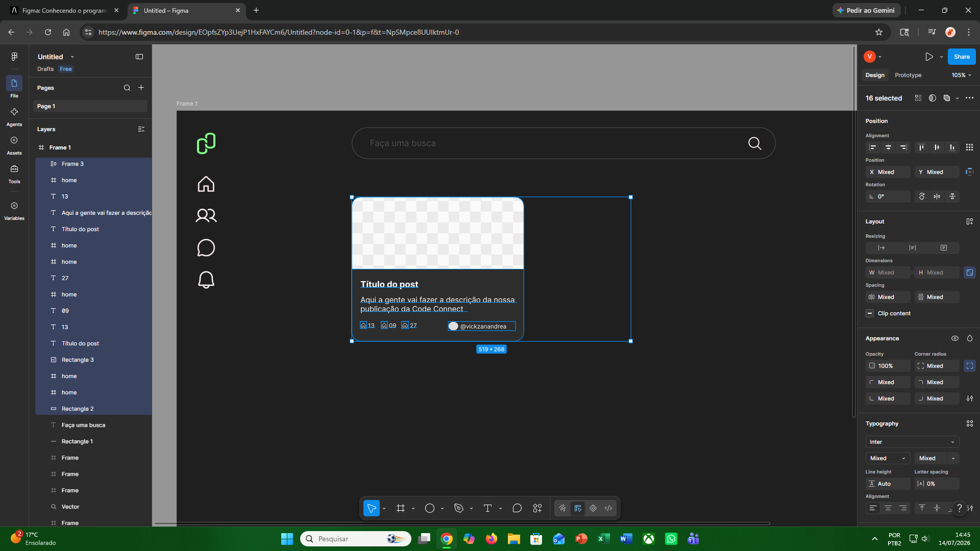Viewport: 980px width, 551px height.
Task: Click the Drafts link under Untitled
Action: coord(45,69)
